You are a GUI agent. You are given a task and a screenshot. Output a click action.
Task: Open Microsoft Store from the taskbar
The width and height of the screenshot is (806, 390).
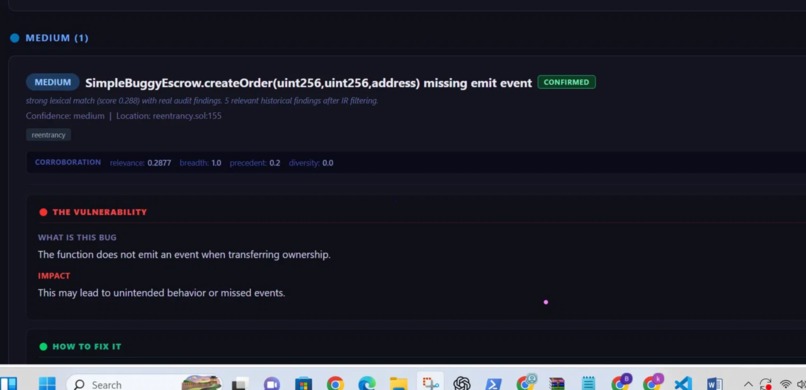303,384
